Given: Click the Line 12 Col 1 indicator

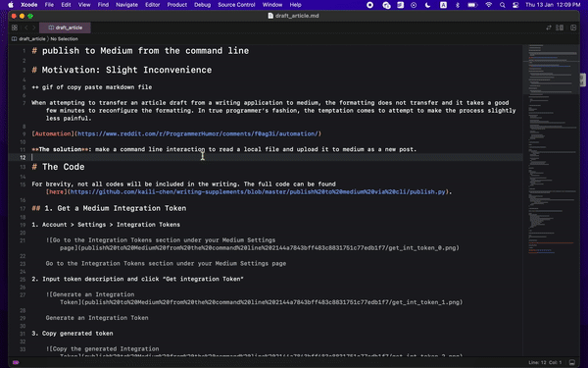Looking at the screenshot, I should (545, 362).
